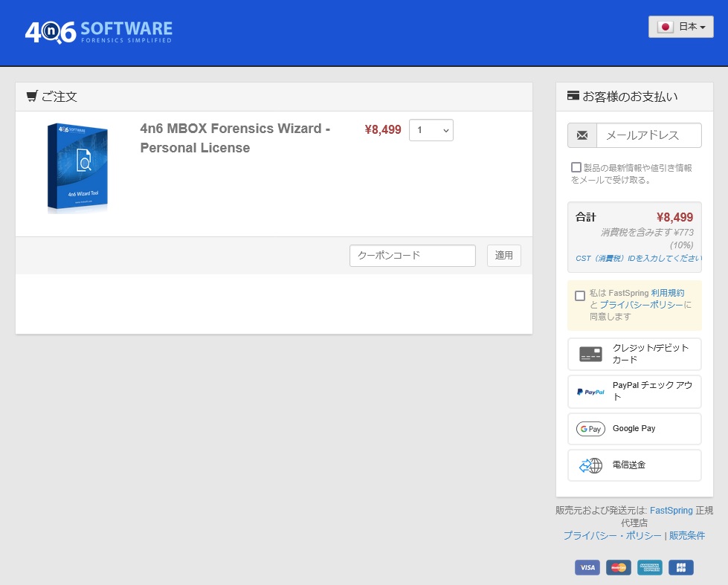This screenshot has height=585, width=728.
Task: Agree to FastSpring terms checkbox
Action: coord(580,296)
